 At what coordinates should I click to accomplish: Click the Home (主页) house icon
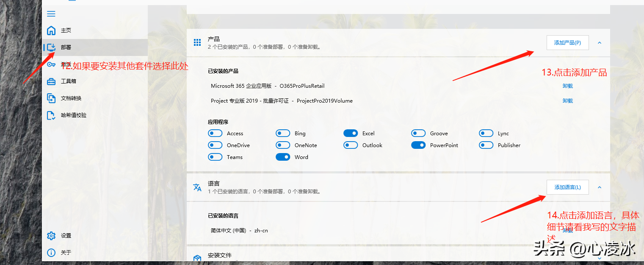coord(51,31)
